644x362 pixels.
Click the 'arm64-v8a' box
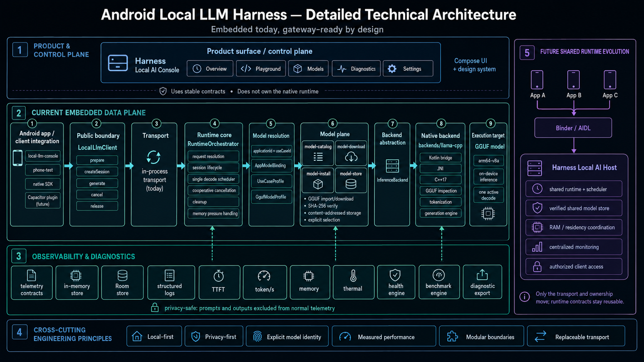pyautogui.click(x=488, y=160)
